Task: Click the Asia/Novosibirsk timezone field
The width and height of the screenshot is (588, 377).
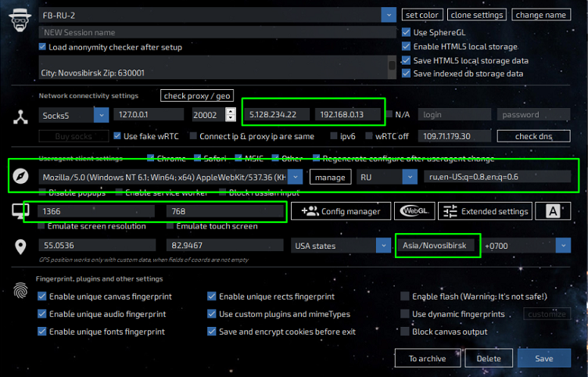Action: 436,246
